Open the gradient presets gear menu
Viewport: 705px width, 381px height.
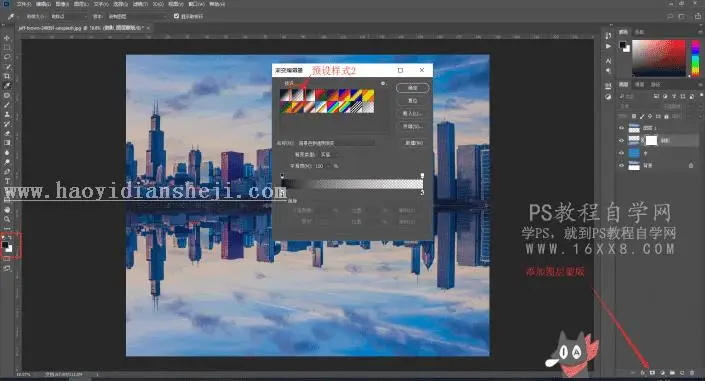click(383, 83)
